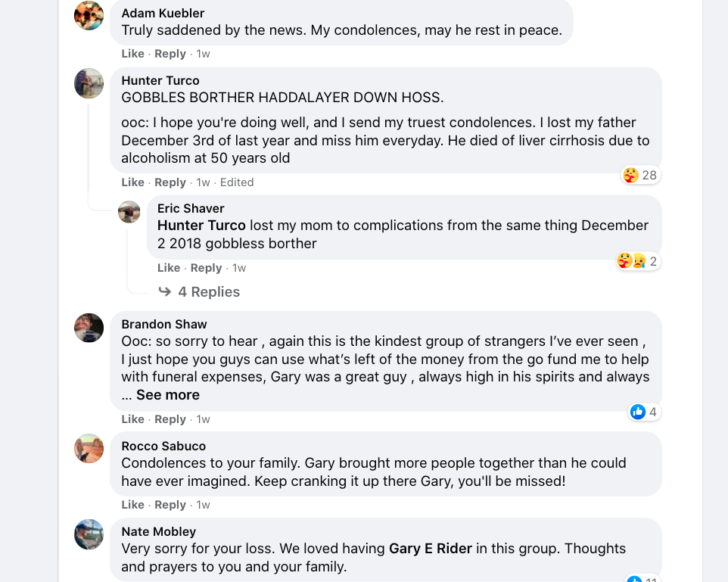Expand Brandon Shaw's comment with See more
This screenshot has width=728, height=582.
[167, 395]
